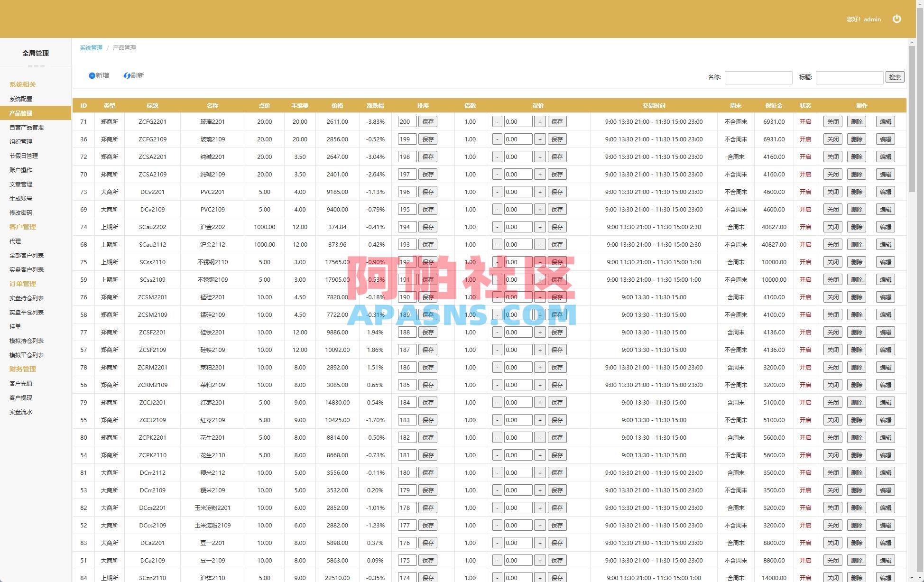924x582 pixels.
Task: Click the power logout icon top right
Action: [x=897, y=19]
